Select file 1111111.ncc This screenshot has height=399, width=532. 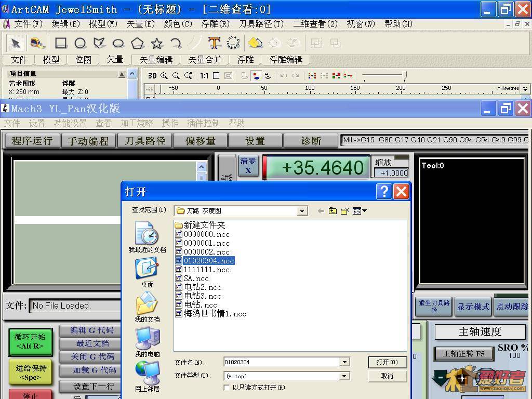203,270
